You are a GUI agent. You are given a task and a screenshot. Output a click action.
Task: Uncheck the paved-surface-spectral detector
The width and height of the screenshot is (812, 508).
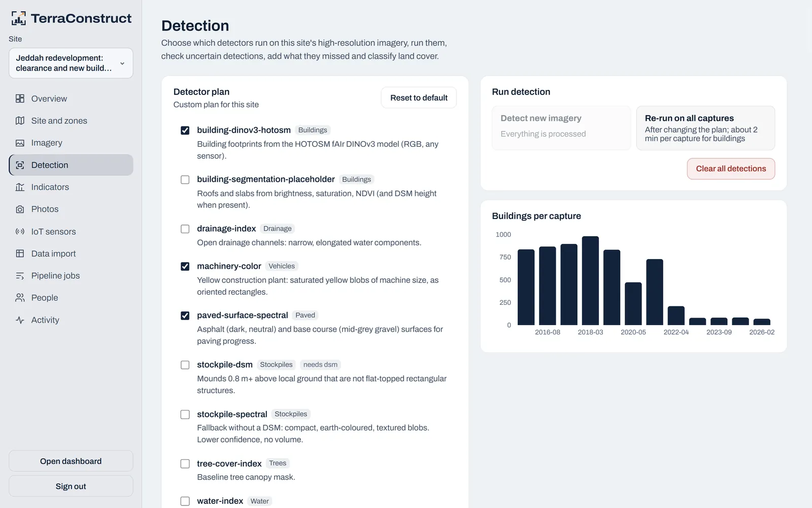(x=185, y=316)
